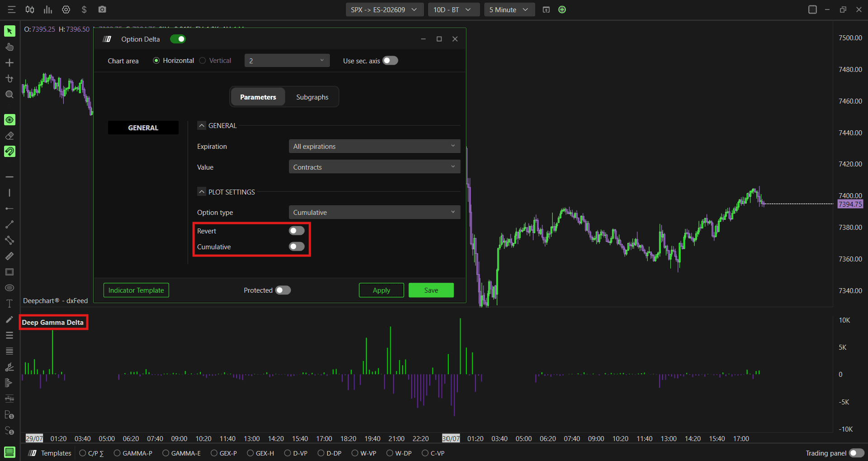This screenshot has width=868, height=461.
Task: Open the chart area number dropdown
Action: (x=287, y=61)
